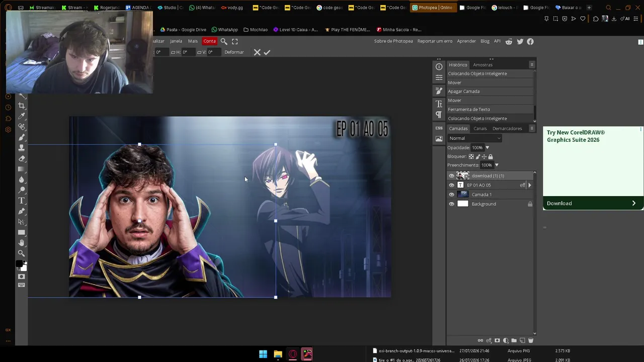Select the Dodge tool
This screenshot has height=362, width=644.
(x=22, y=190)
